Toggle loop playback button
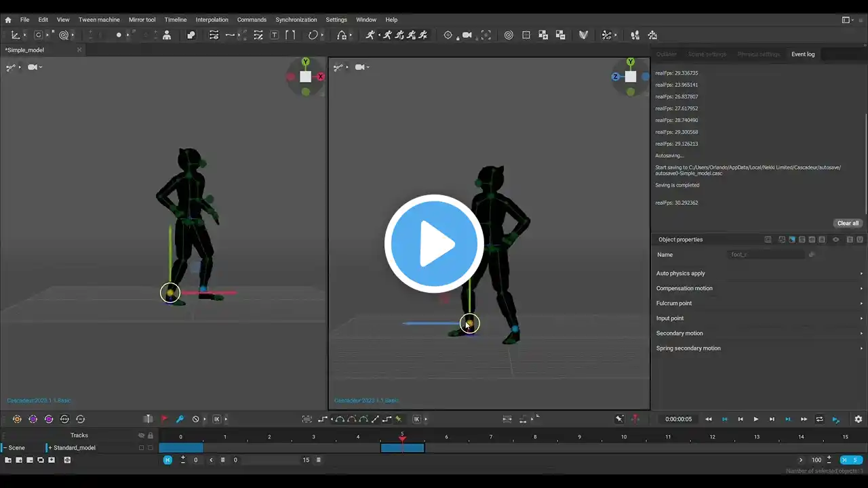The image size is (868, 488). pos(820,420)
